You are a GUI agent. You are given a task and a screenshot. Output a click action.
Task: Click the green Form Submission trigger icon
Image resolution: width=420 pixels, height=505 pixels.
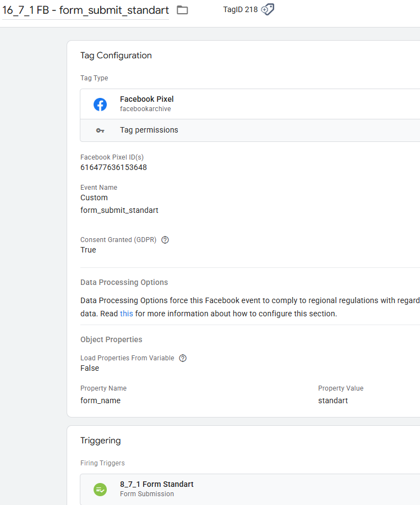point(100,489)
